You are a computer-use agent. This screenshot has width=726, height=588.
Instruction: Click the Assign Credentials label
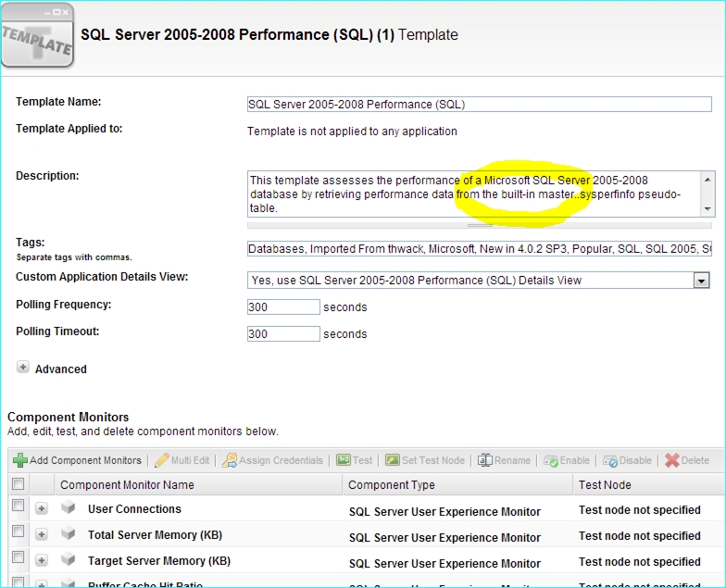coord(282,460)
